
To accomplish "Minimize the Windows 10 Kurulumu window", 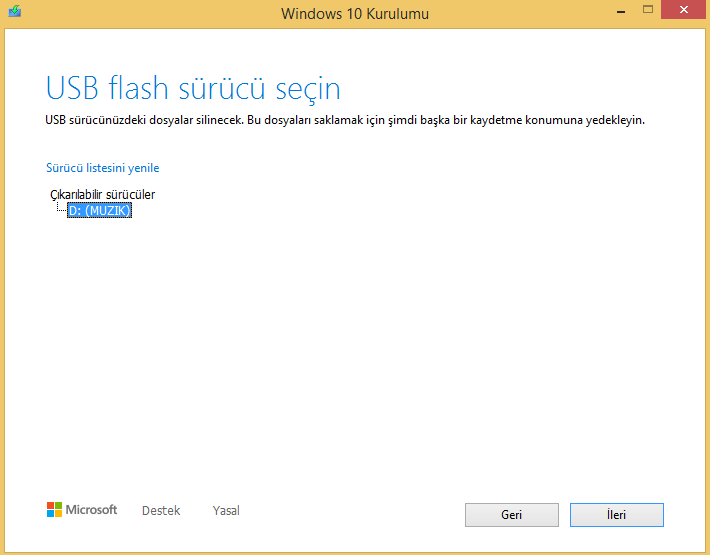I will click(x=621, y=11).
